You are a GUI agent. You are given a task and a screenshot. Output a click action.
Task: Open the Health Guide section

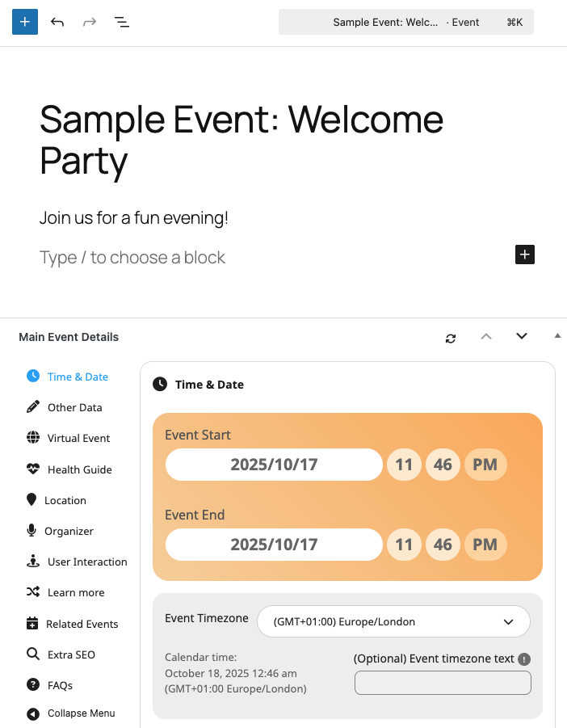click(x=79, y=469)
